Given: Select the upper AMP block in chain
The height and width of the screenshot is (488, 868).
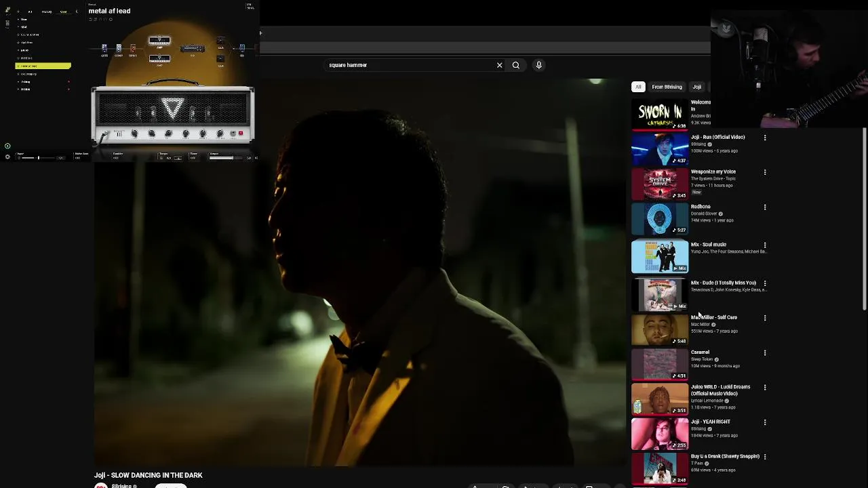Looking at the screenshot, I should (159, 41).
